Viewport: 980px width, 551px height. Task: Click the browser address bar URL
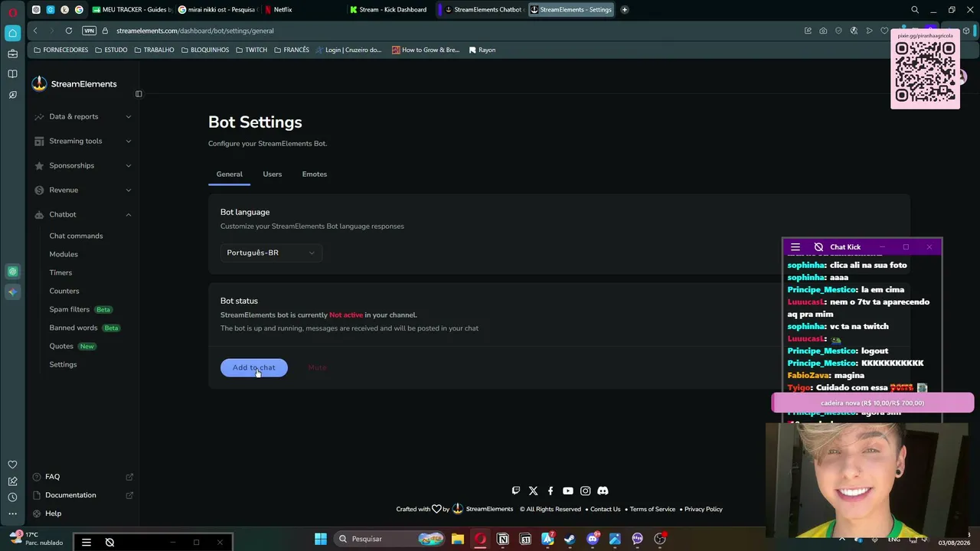click(x=195, y=31)
